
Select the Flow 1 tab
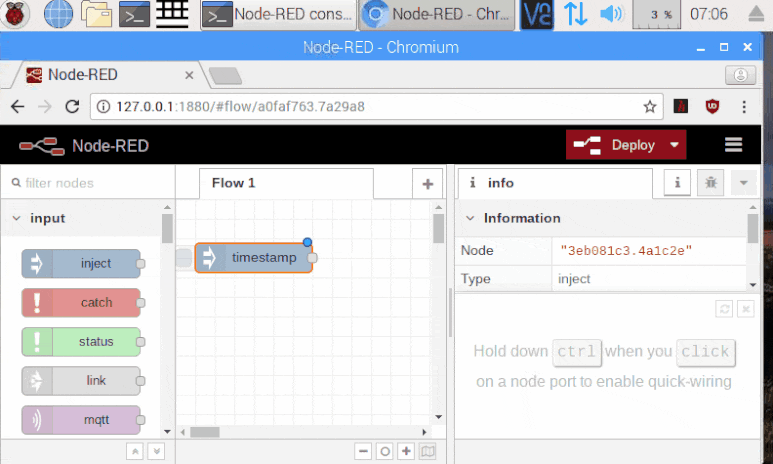(x=234, y=183)
